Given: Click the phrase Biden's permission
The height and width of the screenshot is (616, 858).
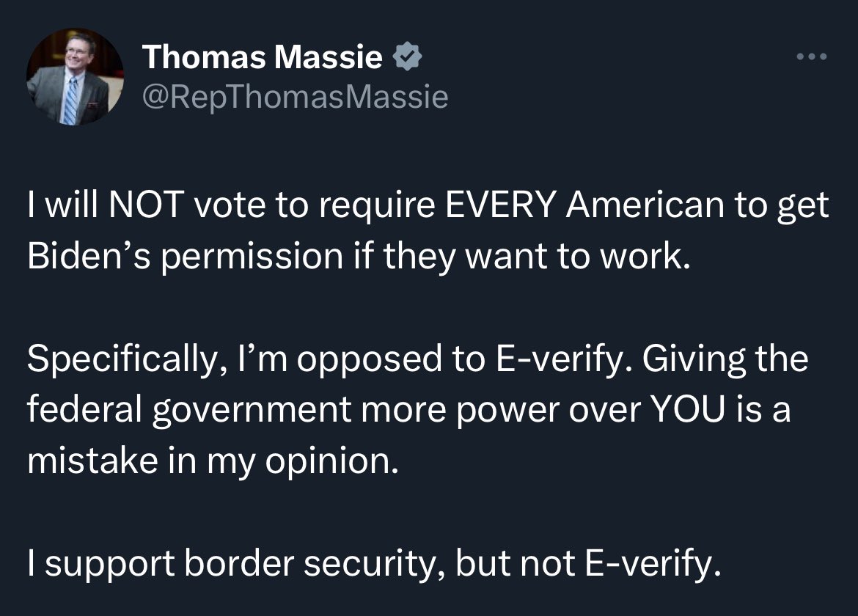Looking at the screenshot, I should [x=185, y=255].
